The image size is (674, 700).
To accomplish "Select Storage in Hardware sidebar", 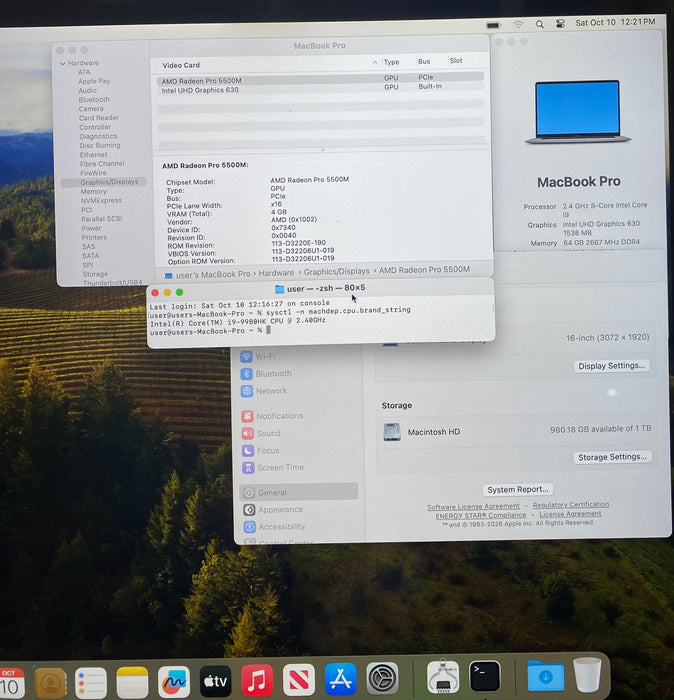I will (x=95, y=274).
